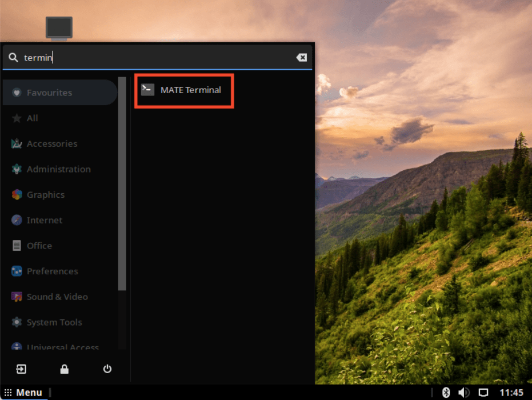
Task: Select the All category
Action: coord(33,118)
